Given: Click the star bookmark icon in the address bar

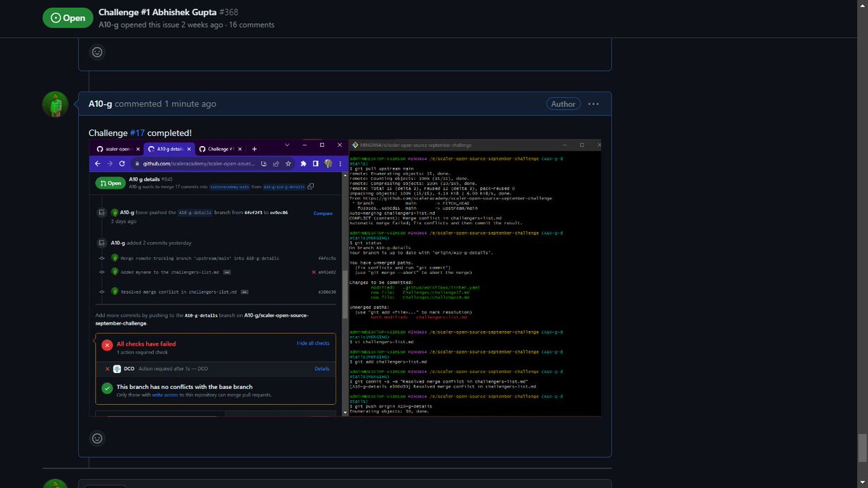Looking at the screenshot, I should point(289,163).
